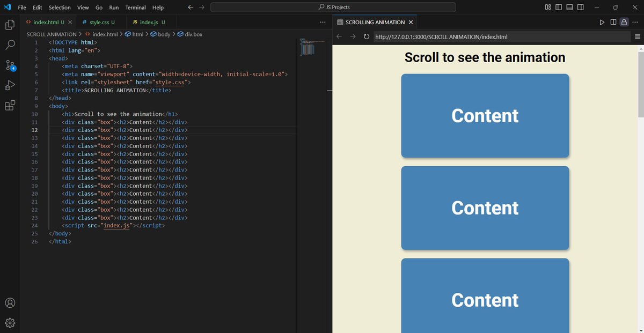Go forward using title bar arrow
This screenshot has height=333, width=644.
[x=202, y=8]
